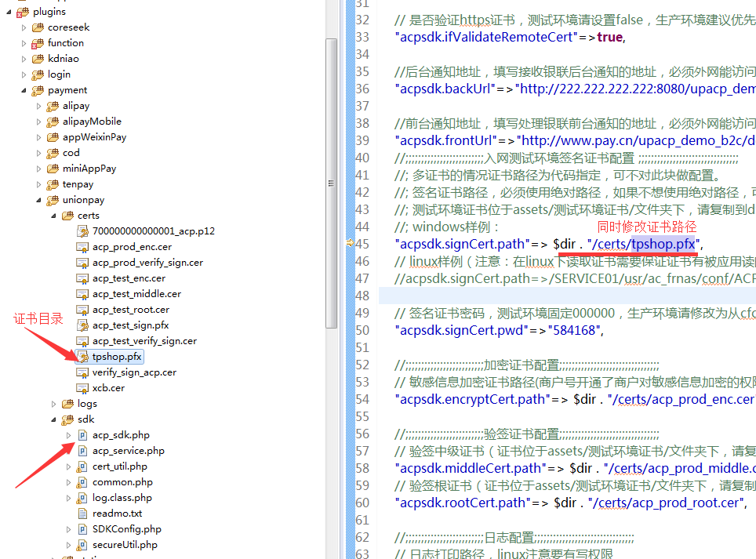
Task: Click the unionpay package folder icon
Action: pos(53,200)
